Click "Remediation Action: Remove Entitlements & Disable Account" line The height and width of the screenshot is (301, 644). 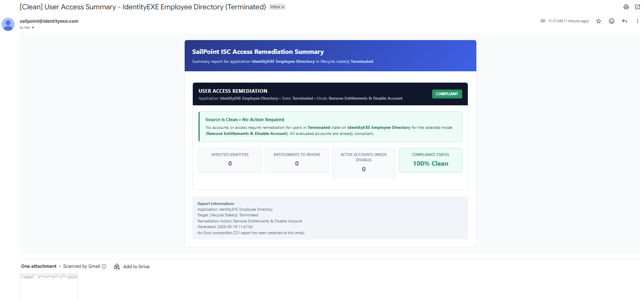coord(250,221)
